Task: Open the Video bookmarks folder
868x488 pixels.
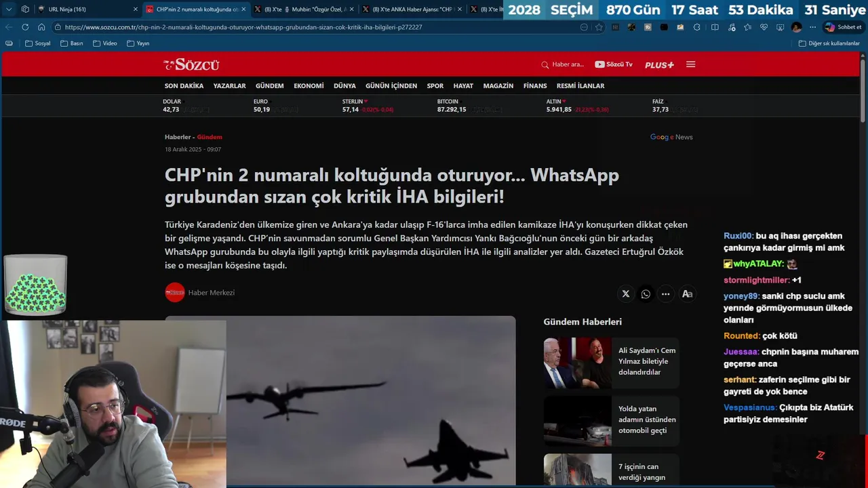Action: click(x=105, y=43)
